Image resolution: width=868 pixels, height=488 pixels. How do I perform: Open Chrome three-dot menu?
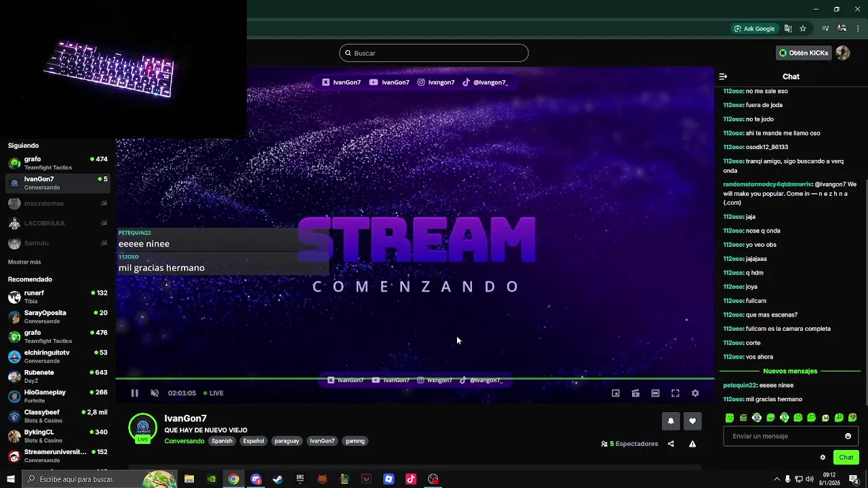[x=858, y=28]
